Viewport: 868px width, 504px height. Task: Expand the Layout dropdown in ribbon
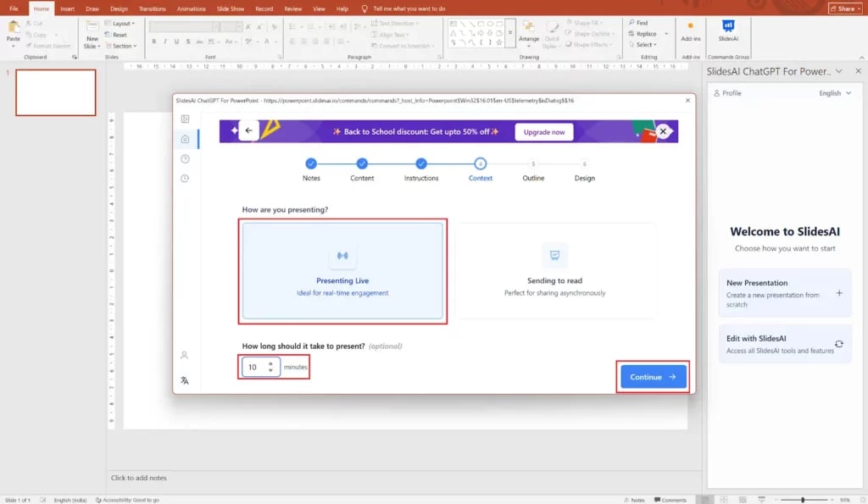click(123, 24)
